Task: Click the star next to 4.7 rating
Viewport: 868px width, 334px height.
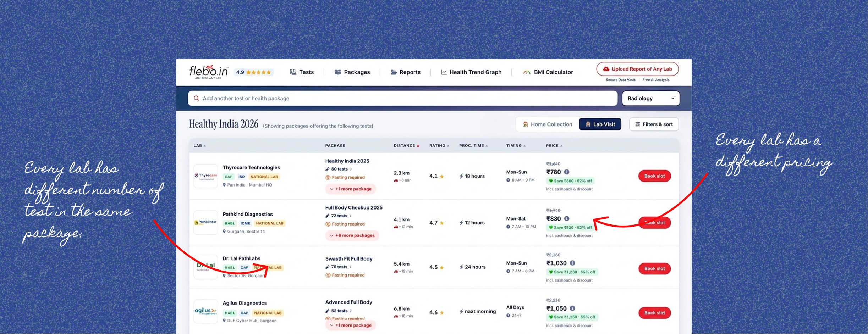Action: pyautogui.click(x=442, y=223)
